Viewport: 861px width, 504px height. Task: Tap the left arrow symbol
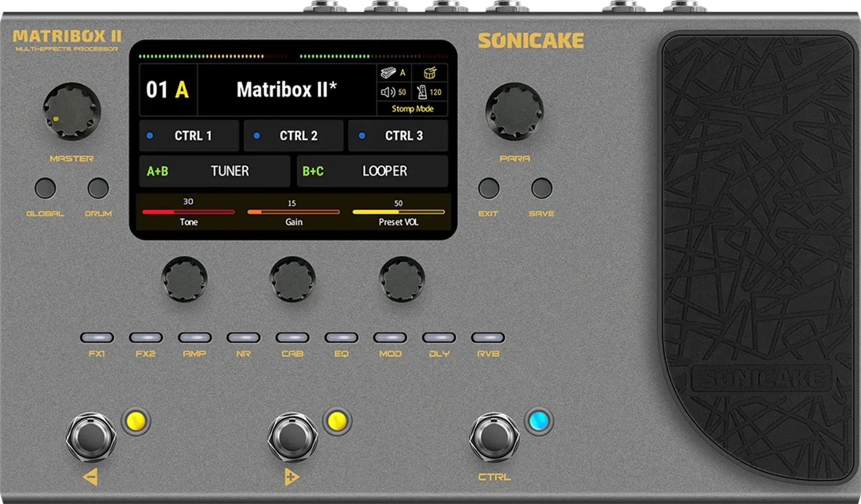(x=90, y=477)
